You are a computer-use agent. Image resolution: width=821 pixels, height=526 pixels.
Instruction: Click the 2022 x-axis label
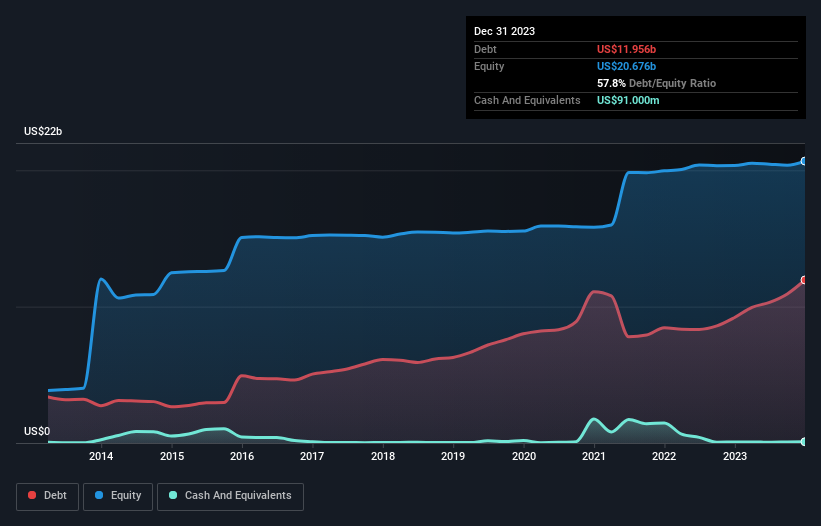tap(664, 456)
